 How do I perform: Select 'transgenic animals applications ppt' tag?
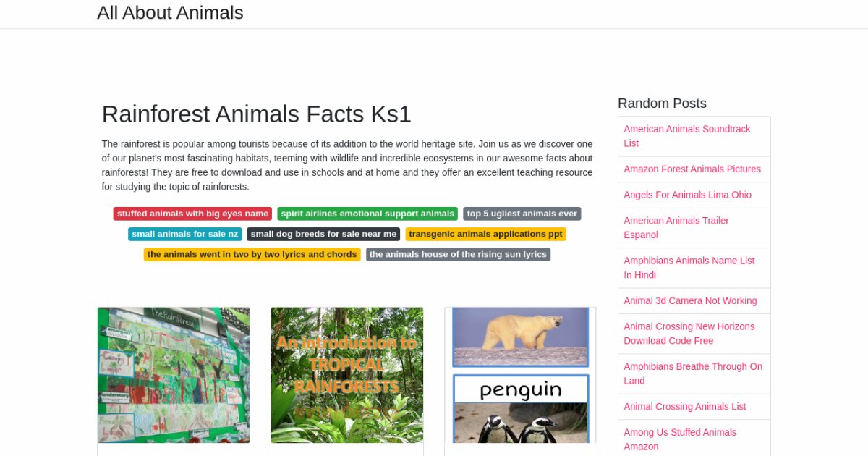click(485, 234)
